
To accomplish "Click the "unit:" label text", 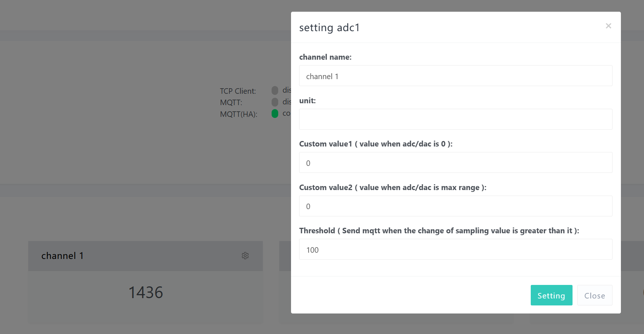I will coord(307,101).
